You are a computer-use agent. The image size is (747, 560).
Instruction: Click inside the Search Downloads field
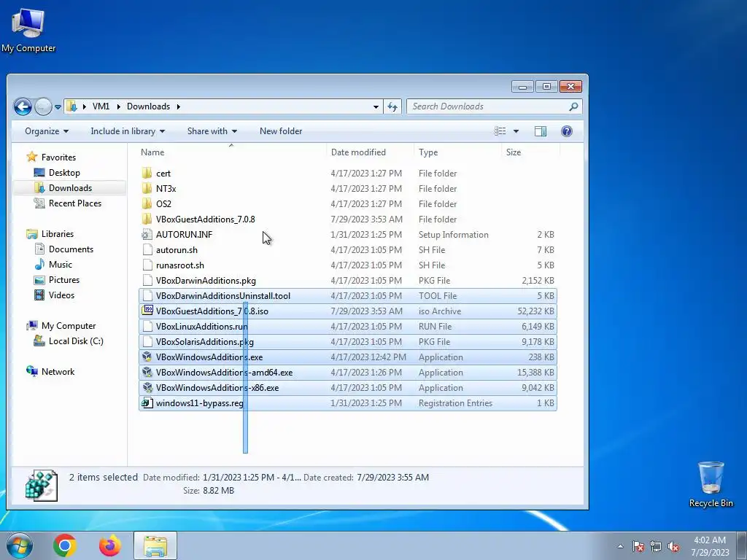[495, 106]
